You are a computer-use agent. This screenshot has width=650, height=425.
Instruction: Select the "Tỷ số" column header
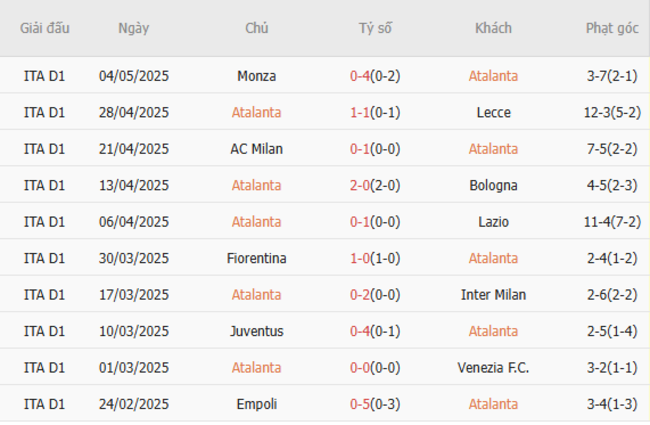pos(375,28)
